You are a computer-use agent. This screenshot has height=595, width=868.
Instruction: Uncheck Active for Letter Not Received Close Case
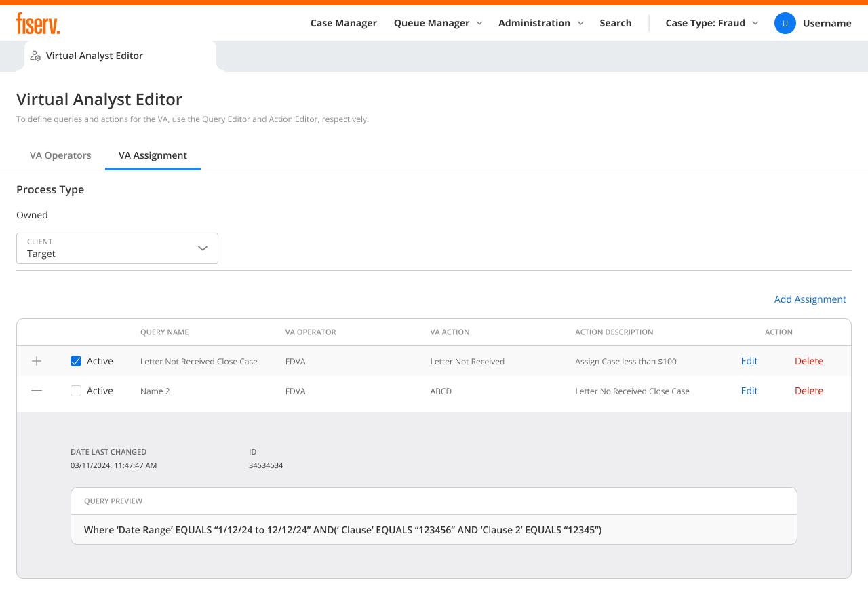76,361
